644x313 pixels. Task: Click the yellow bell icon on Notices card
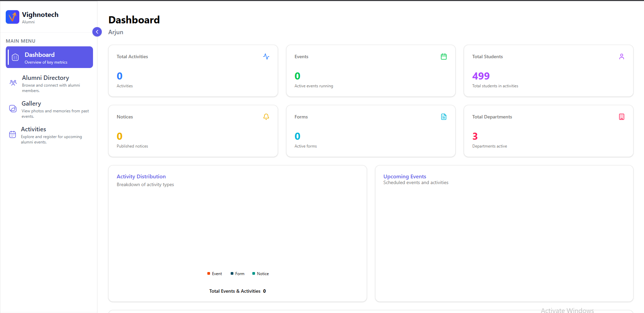pos(266,117)
